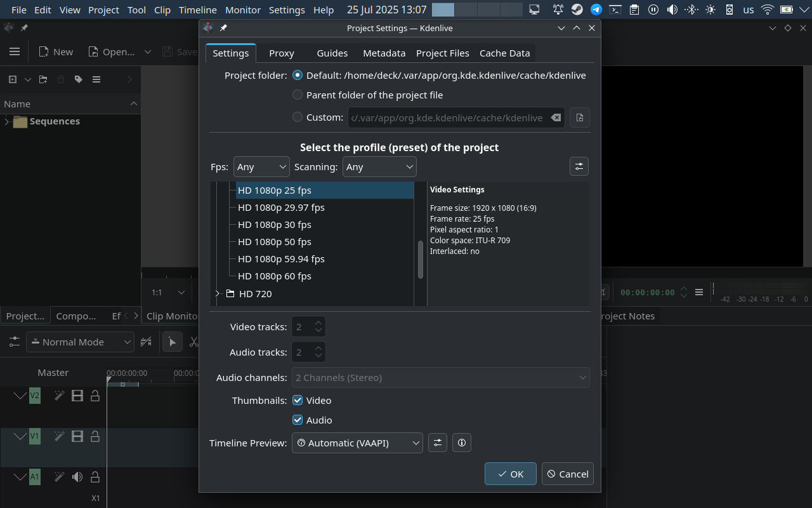This screenshot has height=508, width=812.
Task: Select Parent folder of project file option
Action: point(298,95)
